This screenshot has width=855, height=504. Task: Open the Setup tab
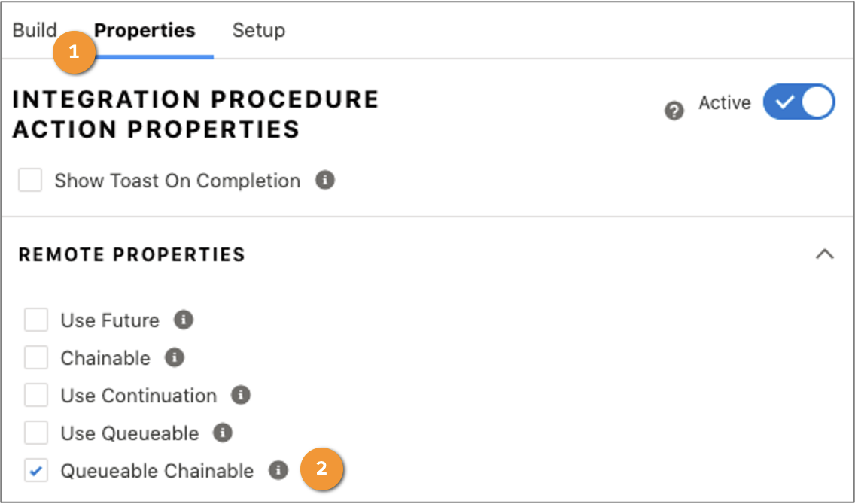click(x=259, y=30)
